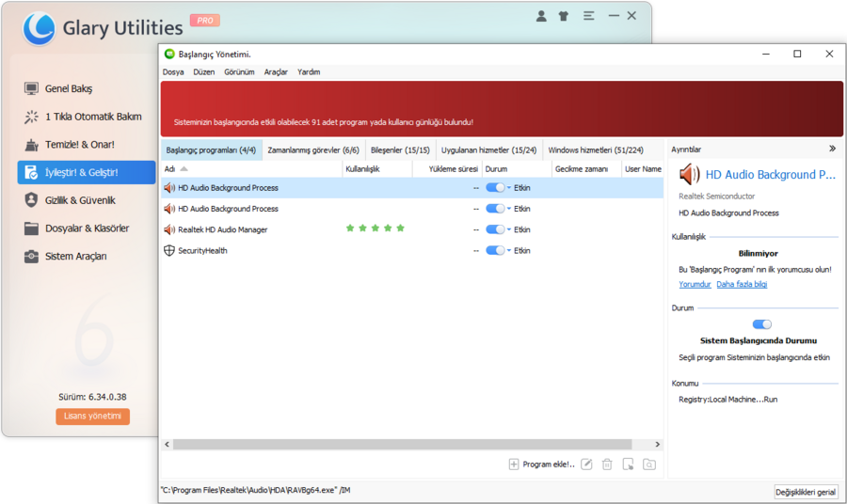Click the SecurityHealth shield icon
847x504 pixels.
point(169,250)
